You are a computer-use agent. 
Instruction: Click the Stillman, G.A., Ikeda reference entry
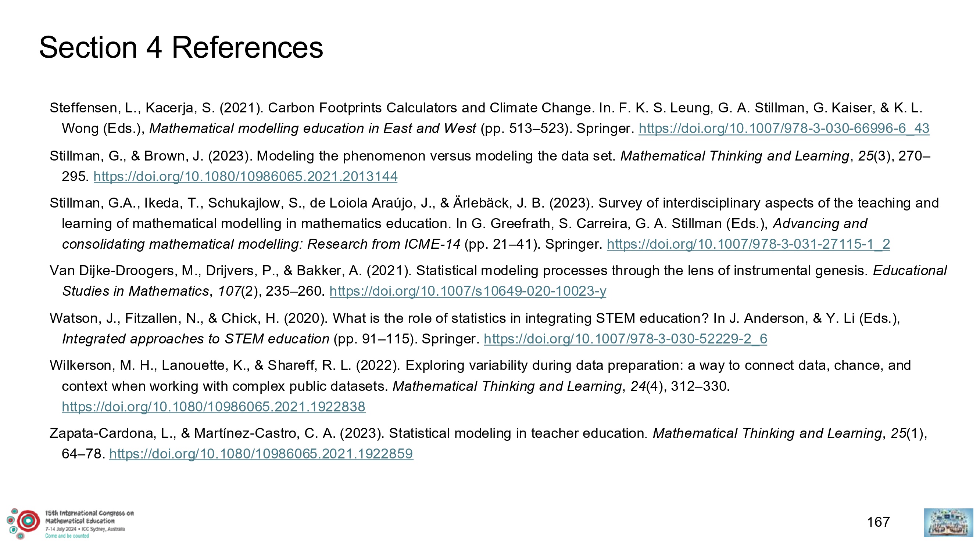coord(494,224)
